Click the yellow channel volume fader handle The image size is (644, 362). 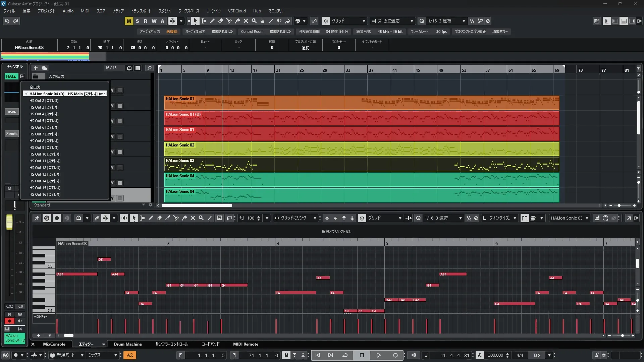tap(9, 223)
